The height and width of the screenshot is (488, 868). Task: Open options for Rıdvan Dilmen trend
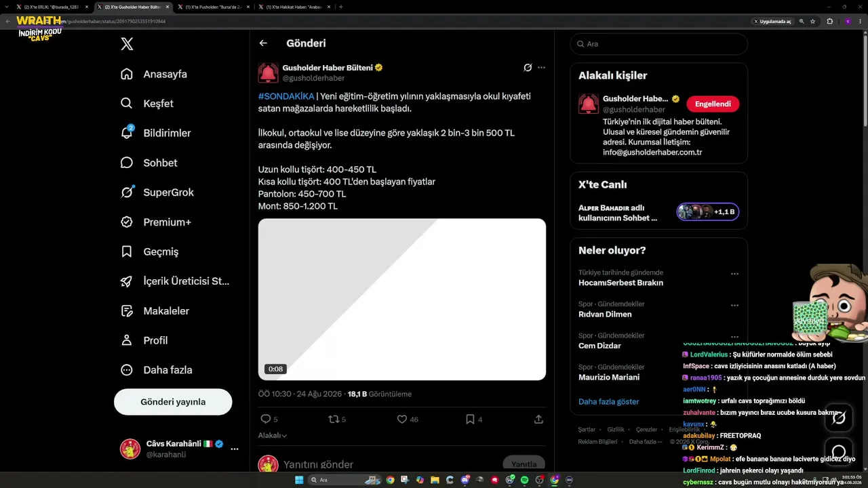click(734, 306)
